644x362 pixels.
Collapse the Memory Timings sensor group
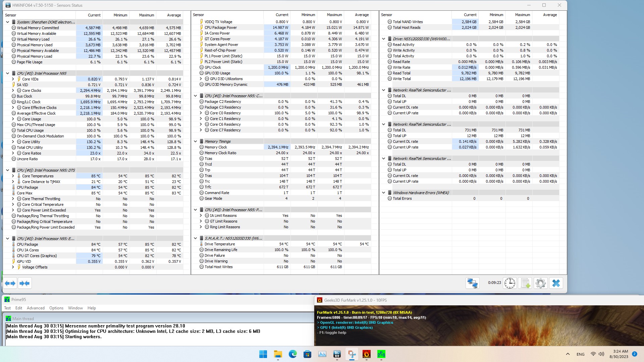[196, 141]
